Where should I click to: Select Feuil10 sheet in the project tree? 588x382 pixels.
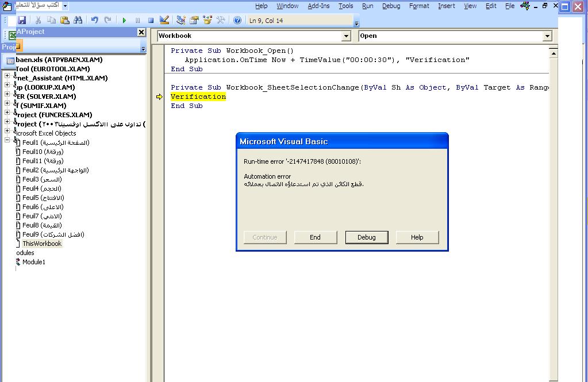(43, 152)
